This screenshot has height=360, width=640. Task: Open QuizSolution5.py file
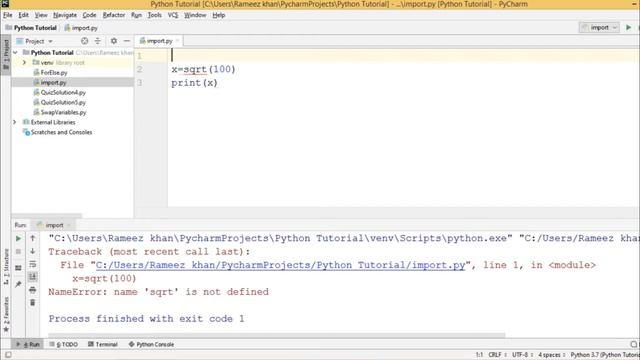[63, 102]
